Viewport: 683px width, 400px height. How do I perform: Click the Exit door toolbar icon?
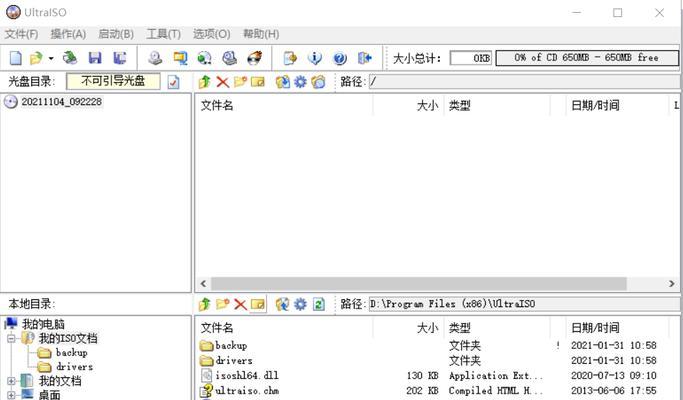click(x=365, y=58)
